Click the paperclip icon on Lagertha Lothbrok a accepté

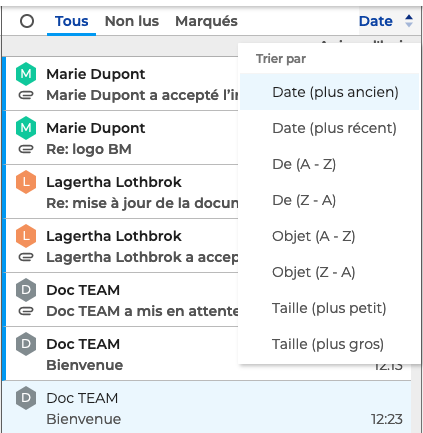click(x=26, y=257)
